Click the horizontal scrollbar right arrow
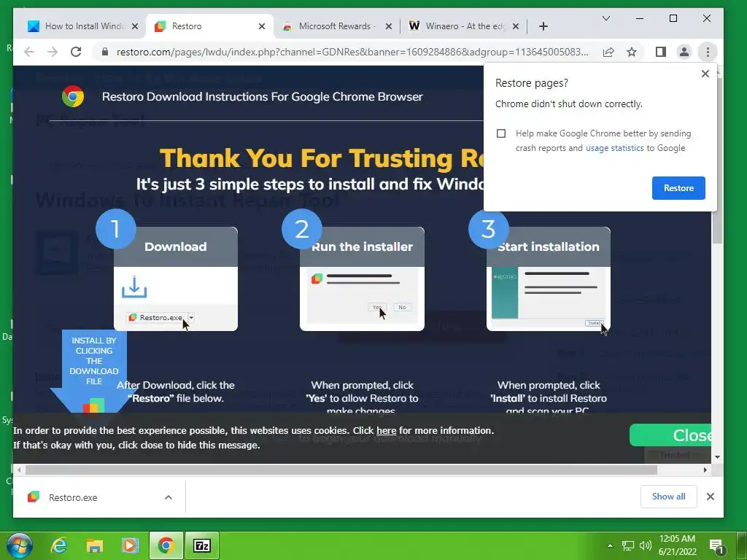Screen dimensions: 747x560 click(705, 470)
